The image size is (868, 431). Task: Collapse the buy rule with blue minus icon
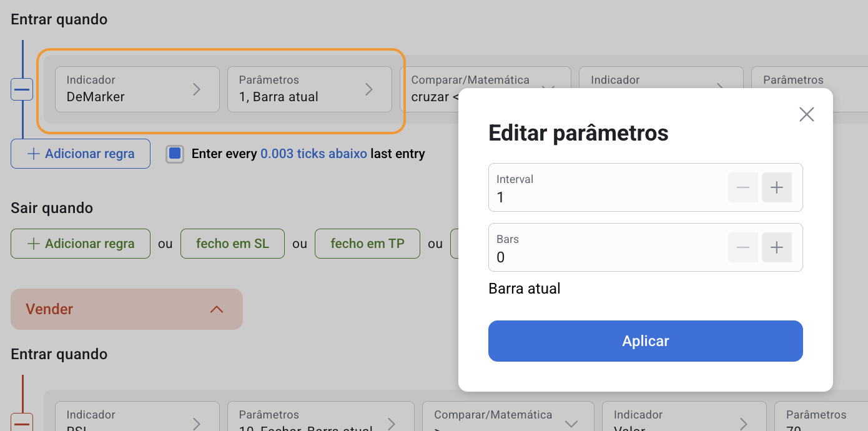coord(22,90)
